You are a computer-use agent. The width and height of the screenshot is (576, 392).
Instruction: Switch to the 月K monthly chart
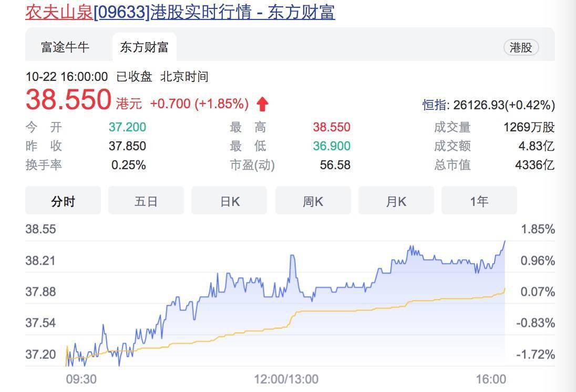(x=396, y=200)
